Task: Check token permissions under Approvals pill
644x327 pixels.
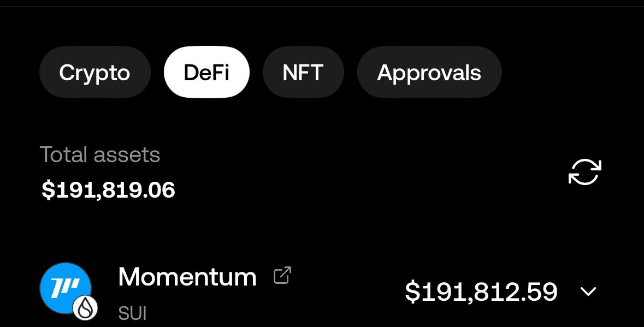Action: pyautogui.click(x=429, y=72)
